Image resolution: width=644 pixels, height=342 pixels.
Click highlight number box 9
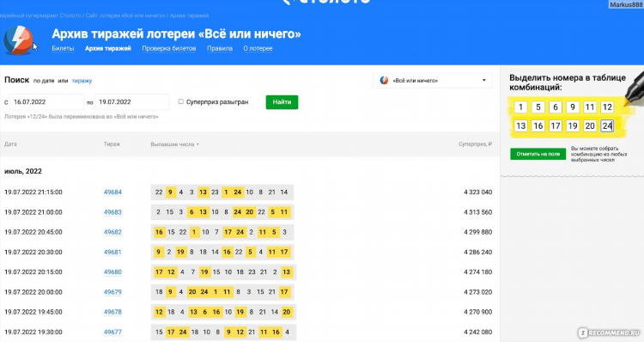pos(573,107)
